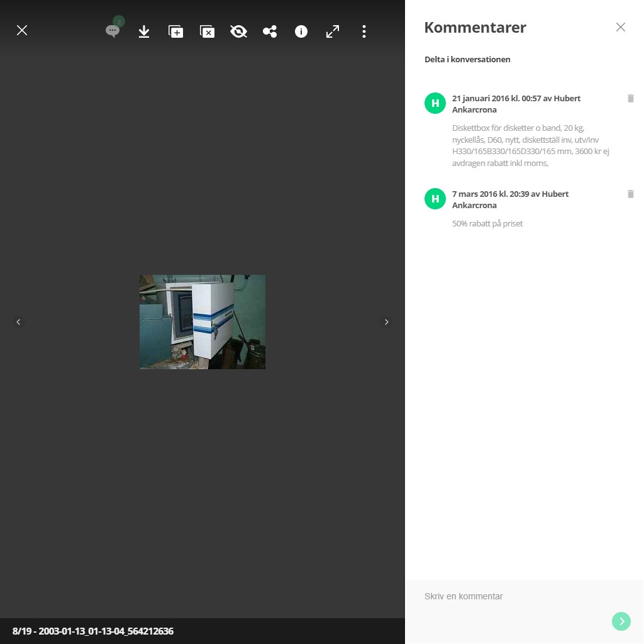Close the photo viewer with the X

(x=22, y=30)
